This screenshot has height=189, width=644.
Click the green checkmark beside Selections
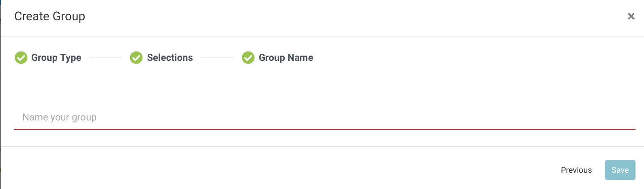[x=136, y=58]
